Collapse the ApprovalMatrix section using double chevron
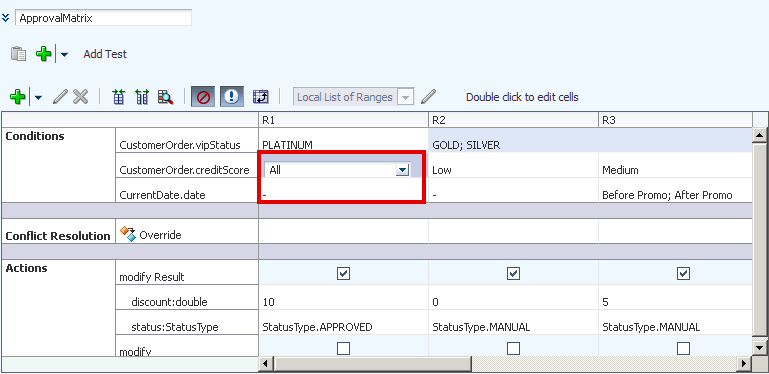This screenshot has height=374, width=769. [x=6, y=18]
